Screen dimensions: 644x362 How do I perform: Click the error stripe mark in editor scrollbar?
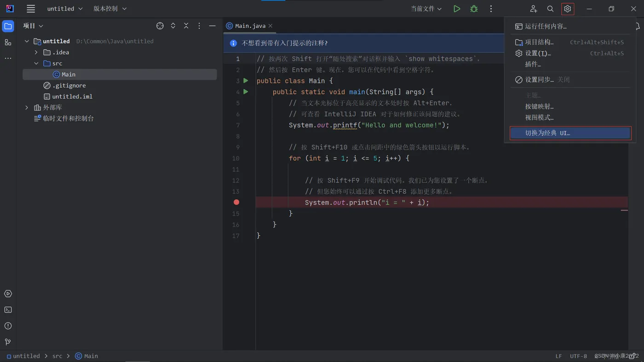(x=624, y=210)
